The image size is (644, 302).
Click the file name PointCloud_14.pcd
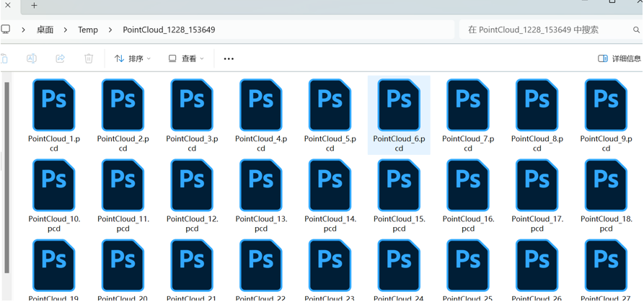click(330, 223)
